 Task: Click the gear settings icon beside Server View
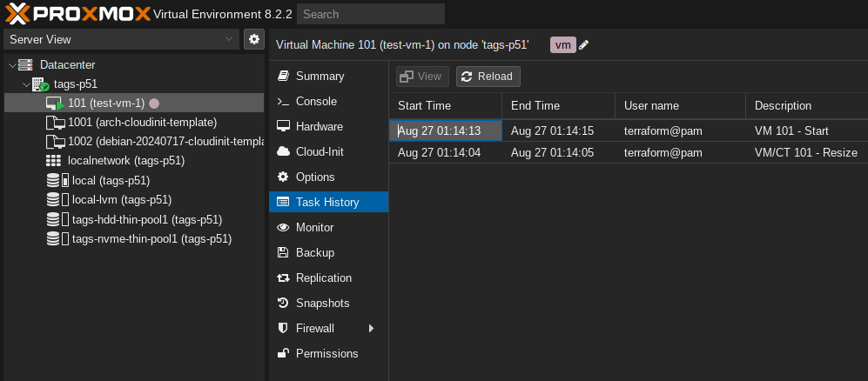coord(253,39)
